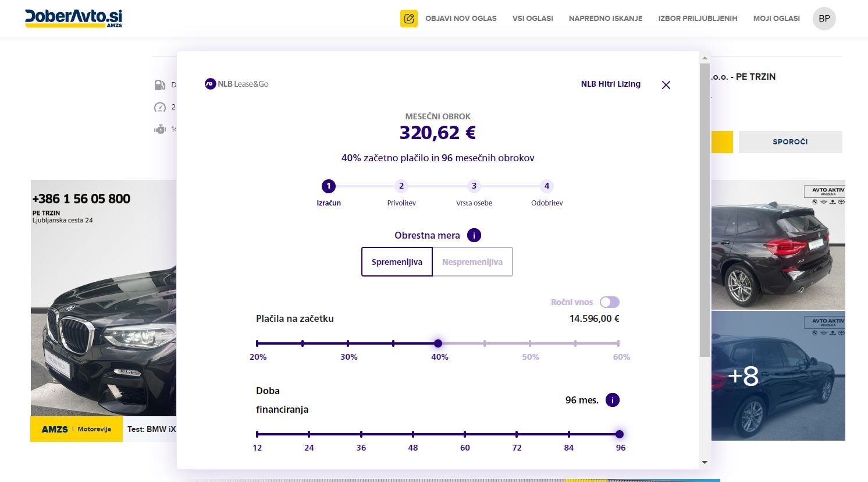The image size is (868, 482).
Task: Show info for Doba financiranja period
Action: coord(612,400)
